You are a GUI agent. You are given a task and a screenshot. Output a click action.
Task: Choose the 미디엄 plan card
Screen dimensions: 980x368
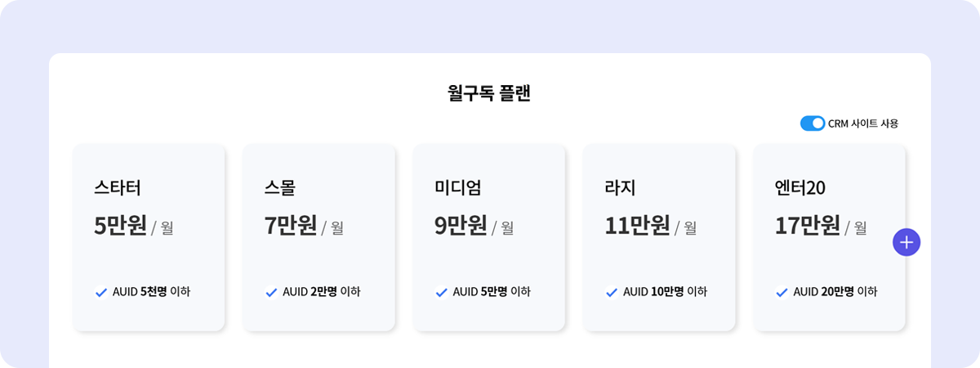point(489,238)
